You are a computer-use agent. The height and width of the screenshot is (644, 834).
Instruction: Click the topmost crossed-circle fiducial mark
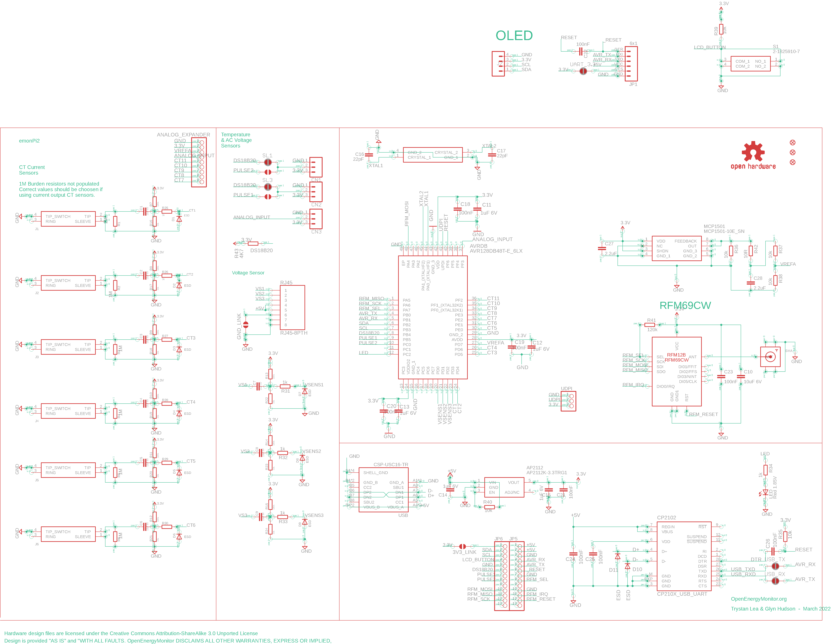(x=792, y=142)
